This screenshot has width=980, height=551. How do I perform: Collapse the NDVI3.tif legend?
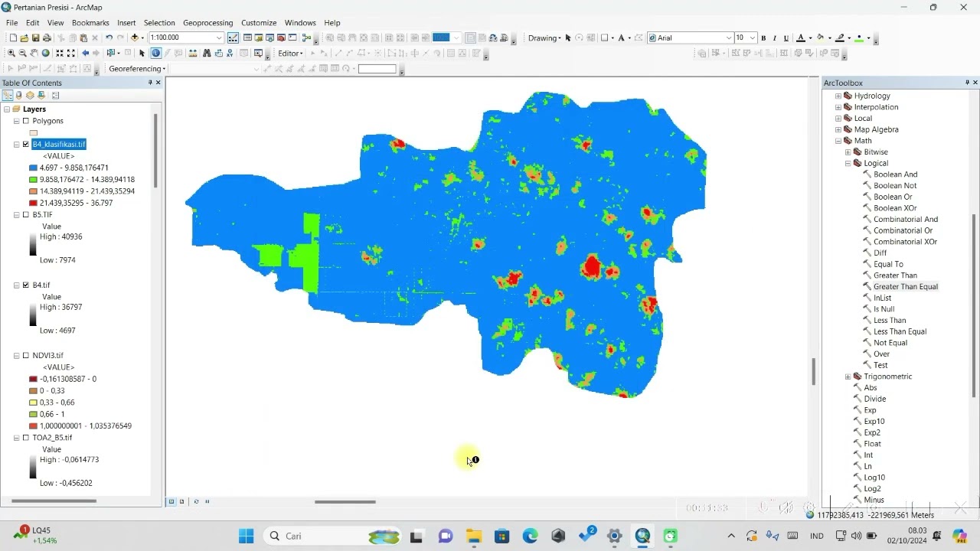point(16,356)
